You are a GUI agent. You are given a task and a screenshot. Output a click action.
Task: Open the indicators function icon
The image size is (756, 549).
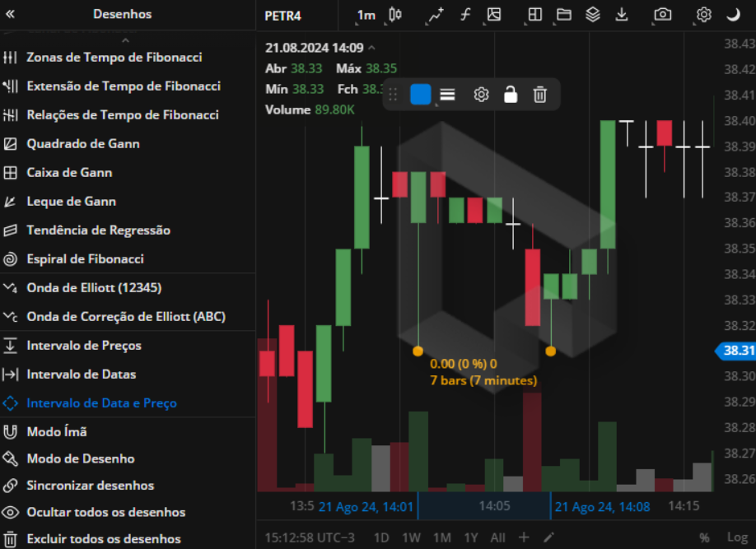465,15
